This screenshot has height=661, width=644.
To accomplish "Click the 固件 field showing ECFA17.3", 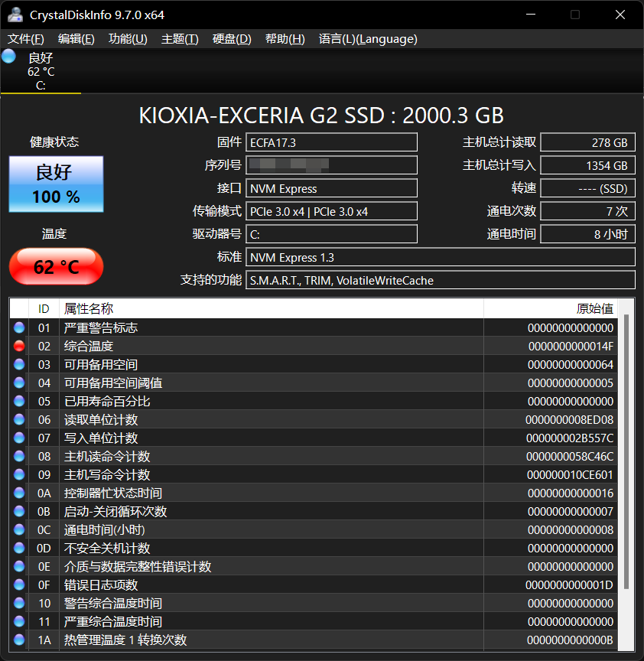I will (x=333, y=142).
